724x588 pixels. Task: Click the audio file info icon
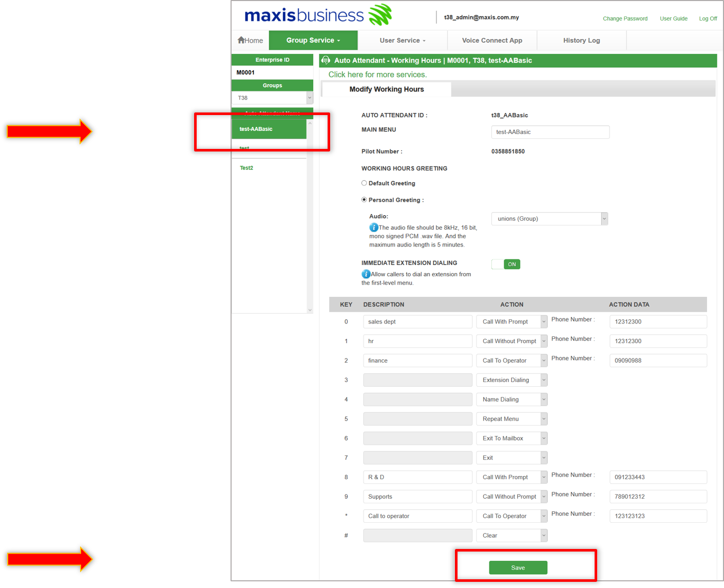point(373,227)
